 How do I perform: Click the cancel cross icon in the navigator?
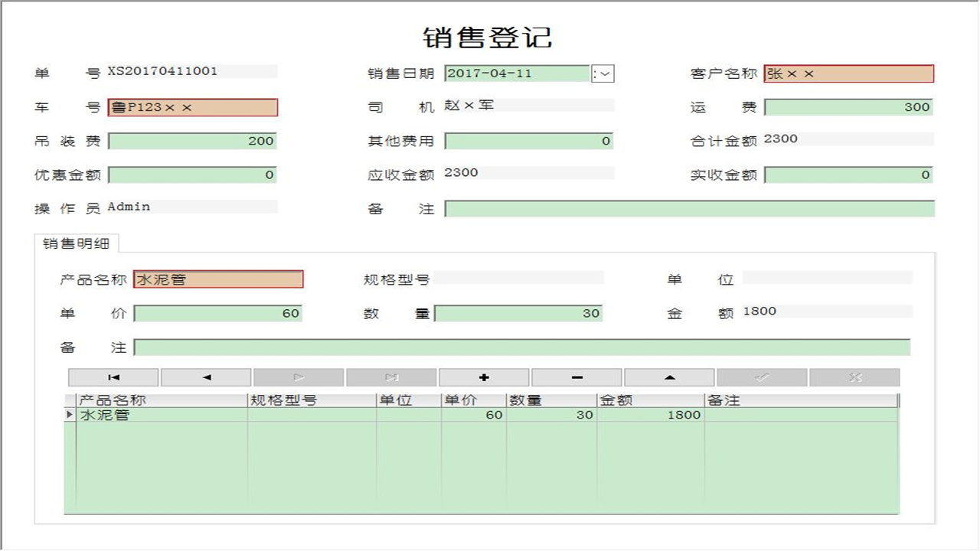[854, 377]
